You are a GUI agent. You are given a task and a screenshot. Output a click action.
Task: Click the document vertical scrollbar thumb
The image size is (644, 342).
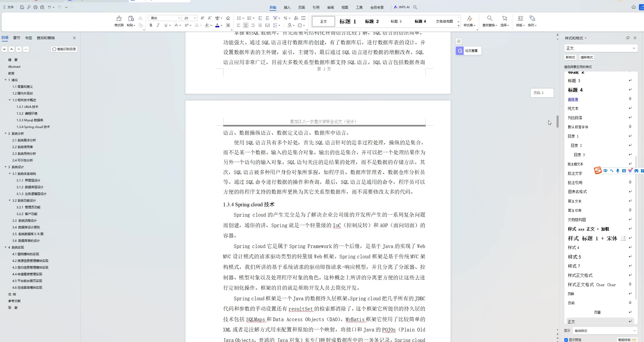pos(557,122)
